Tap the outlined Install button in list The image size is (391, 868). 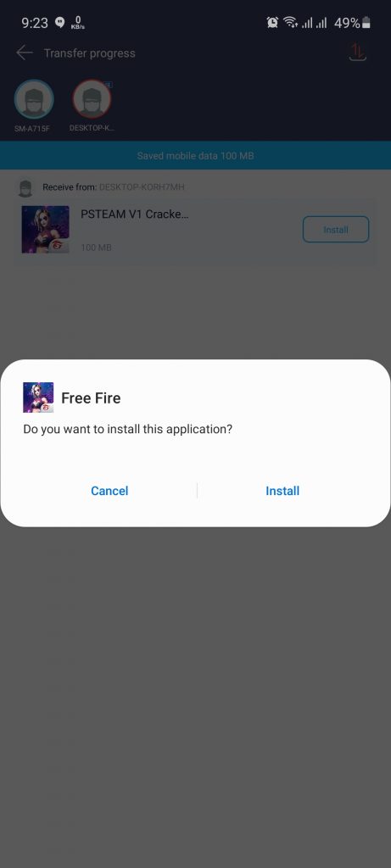pos(336,229)
